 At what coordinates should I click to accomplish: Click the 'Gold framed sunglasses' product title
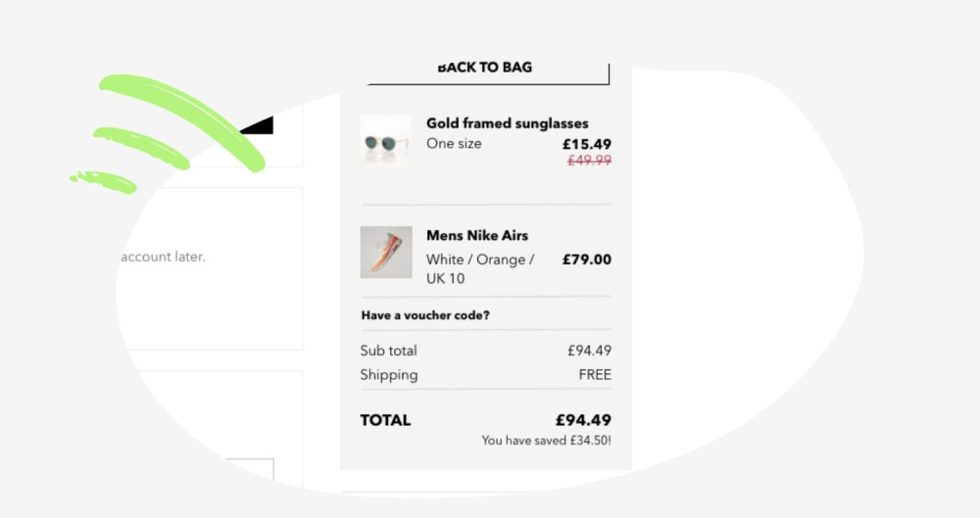507,123
